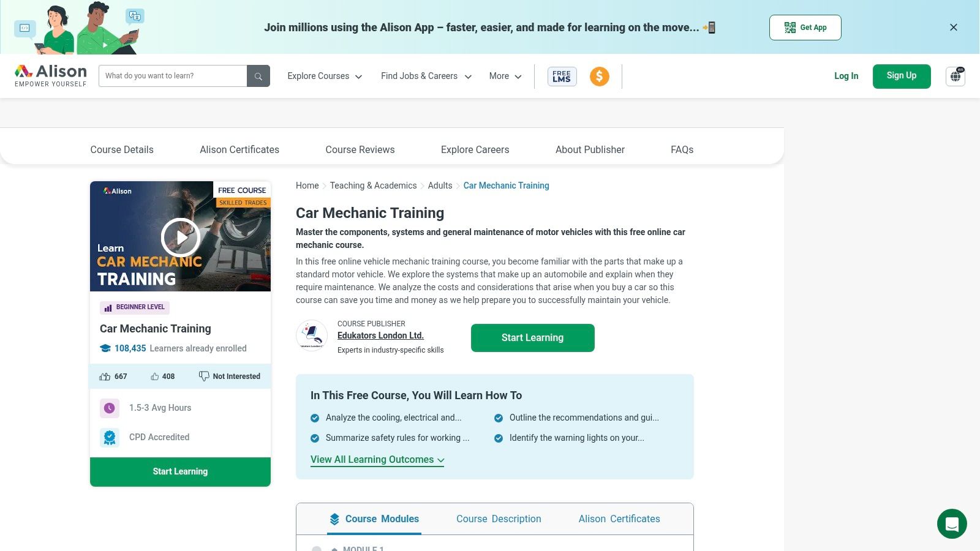Image resolution: width=980 pixels, height=551 pixels.
Task: Open Course Reviews section
Action: [360, 149]
